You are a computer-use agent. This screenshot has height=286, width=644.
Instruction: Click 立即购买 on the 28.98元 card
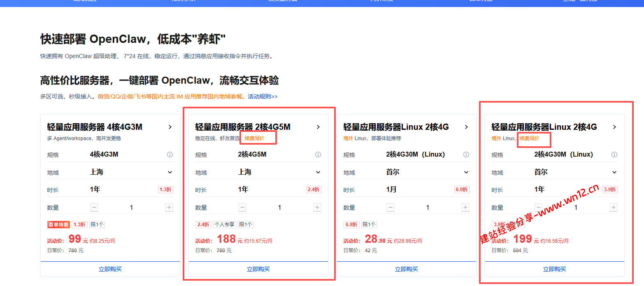click(407, 269)
